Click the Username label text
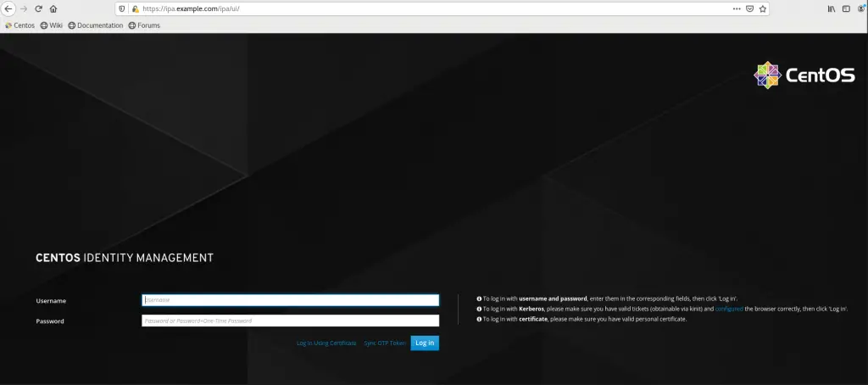868x385 pixels. (x=51, y=301)
